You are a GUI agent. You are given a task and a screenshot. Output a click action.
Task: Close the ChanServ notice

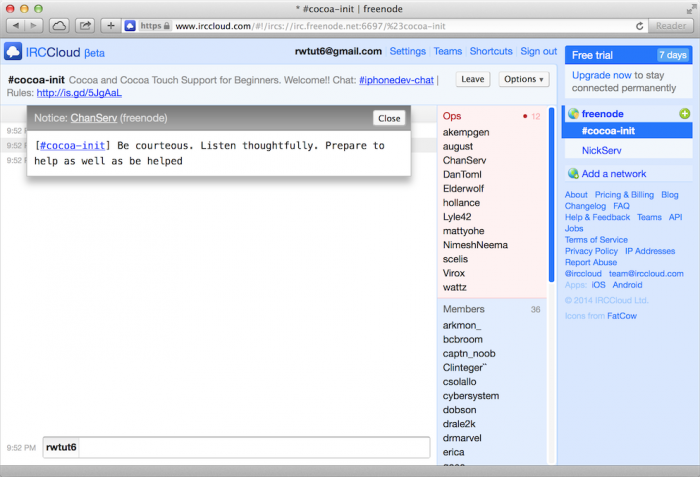click(x=389, y=118)
